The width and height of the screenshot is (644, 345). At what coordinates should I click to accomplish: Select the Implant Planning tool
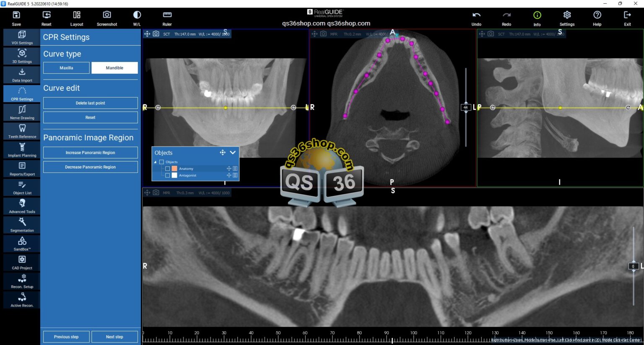21,150
